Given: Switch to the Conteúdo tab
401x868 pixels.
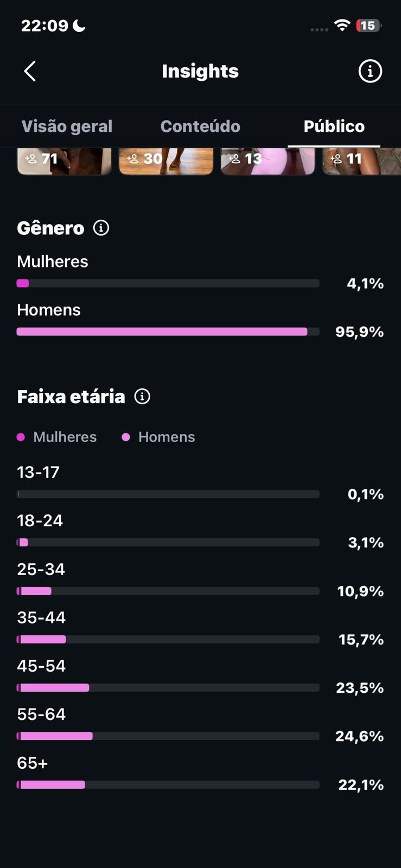Looking at the screenshot, I should pos(200,126).
